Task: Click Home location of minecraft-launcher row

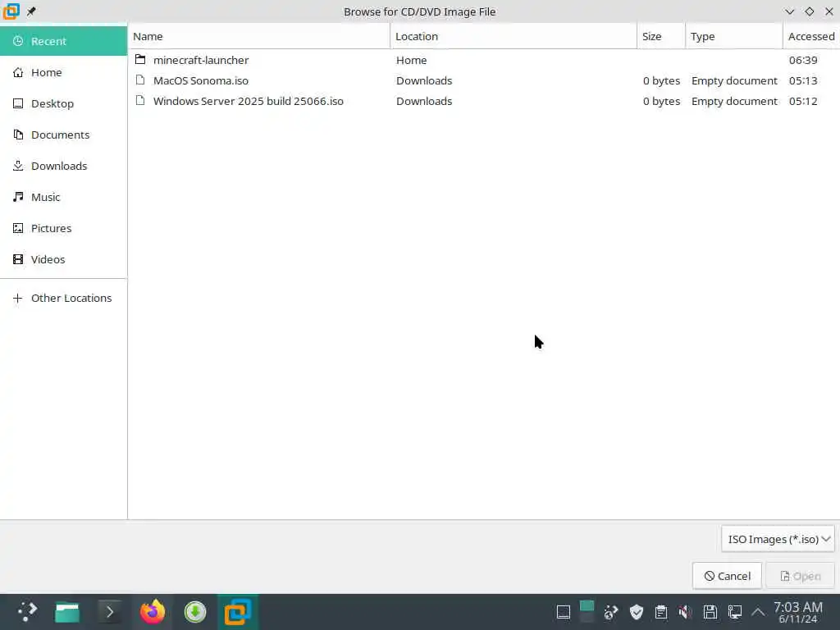Action: 412,60
